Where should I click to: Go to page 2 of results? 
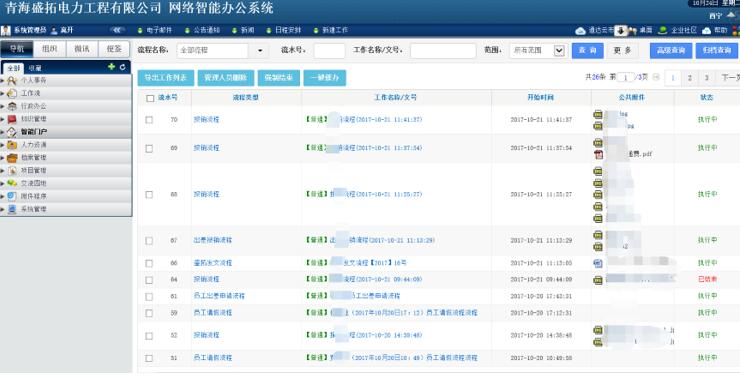(x=690, y=78)
